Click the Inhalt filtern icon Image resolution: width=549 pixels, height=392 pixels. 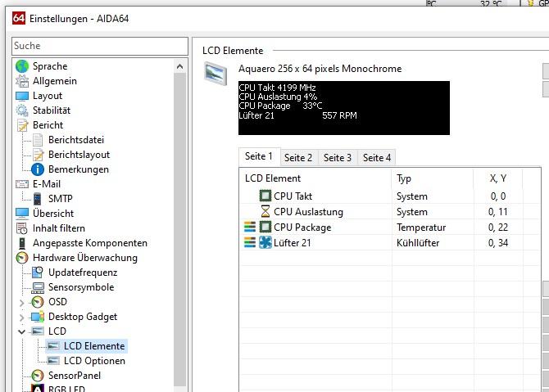coord(22,228)
